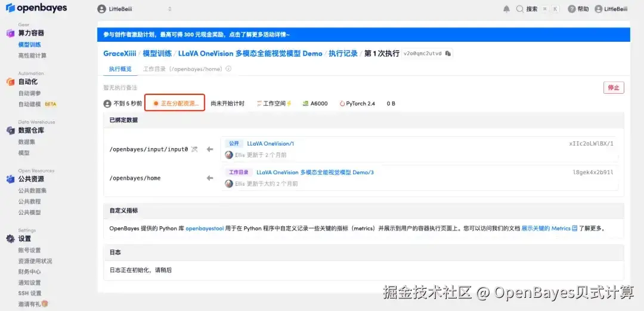This screenshot has width=644, height=311.
Task: Click the 工作空间 icon
Action: pyautogui.click(x=259, y=104)
